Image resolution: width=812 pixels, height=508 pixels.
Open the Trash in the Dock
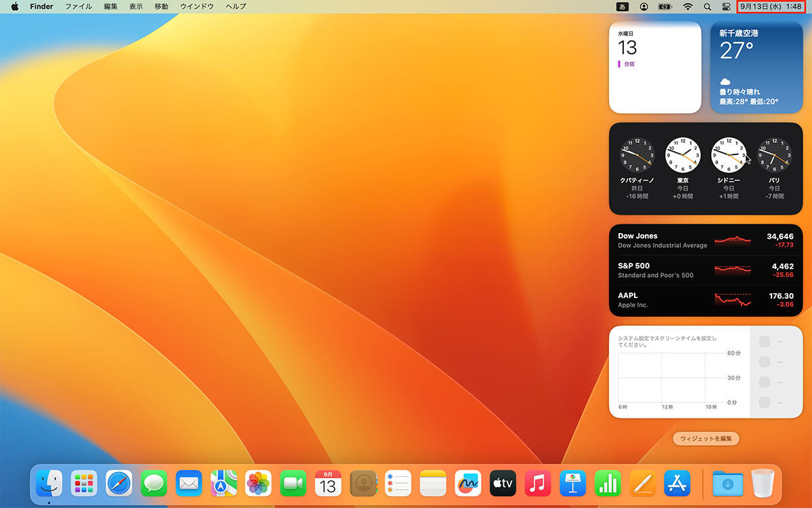[x=763, y=484]
